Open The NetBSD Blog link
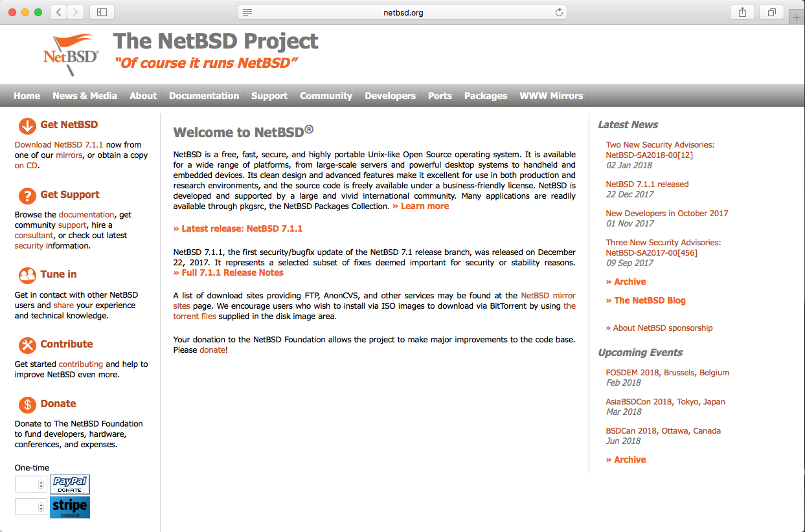 [646, 300]
